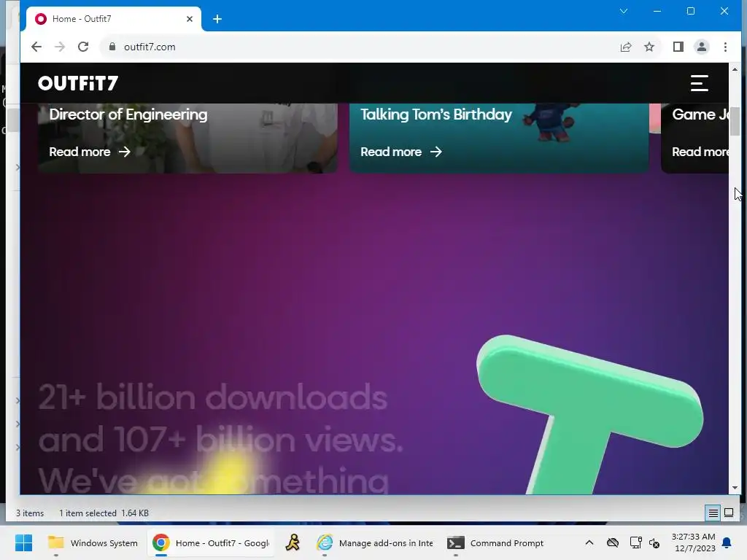Click the share this page icon

[625, 47]
